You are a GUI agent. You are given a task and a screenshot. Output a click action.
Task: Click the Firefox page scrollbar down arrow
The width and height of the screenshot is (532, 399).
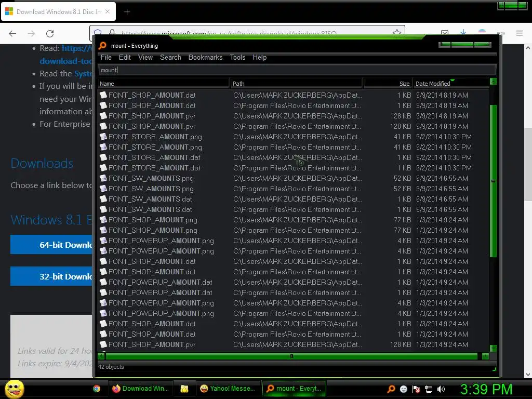pyautogui.click(x=528, y=375)
